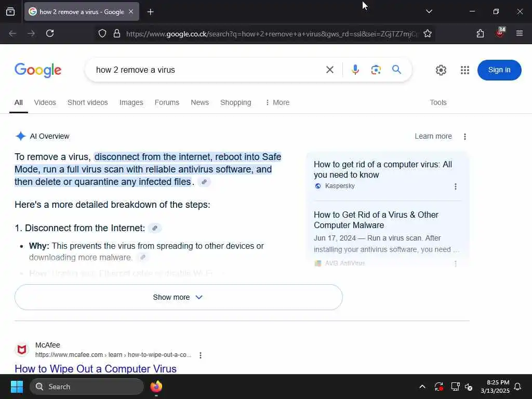The height and width of the screenshot is (399, 532).
Task: Open the clock showing 8:25 PM
Action: pos(495,387)
